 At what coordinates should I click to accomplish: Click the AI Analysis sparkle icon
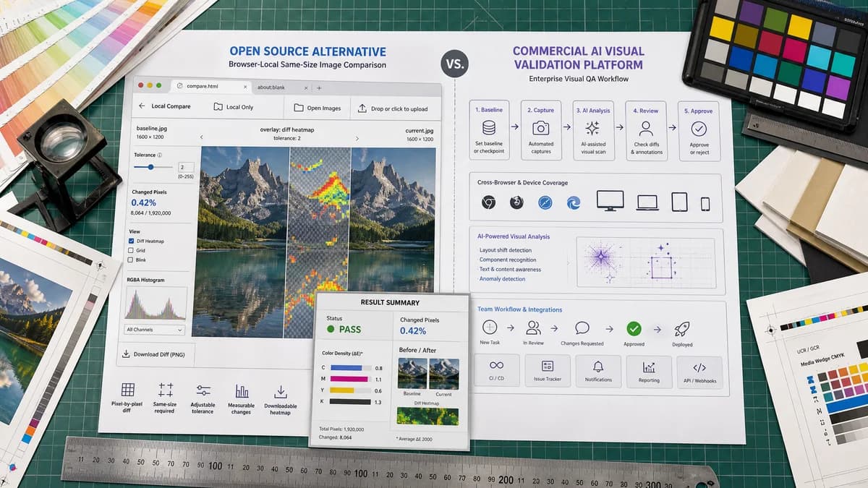(x=592, y=128)
